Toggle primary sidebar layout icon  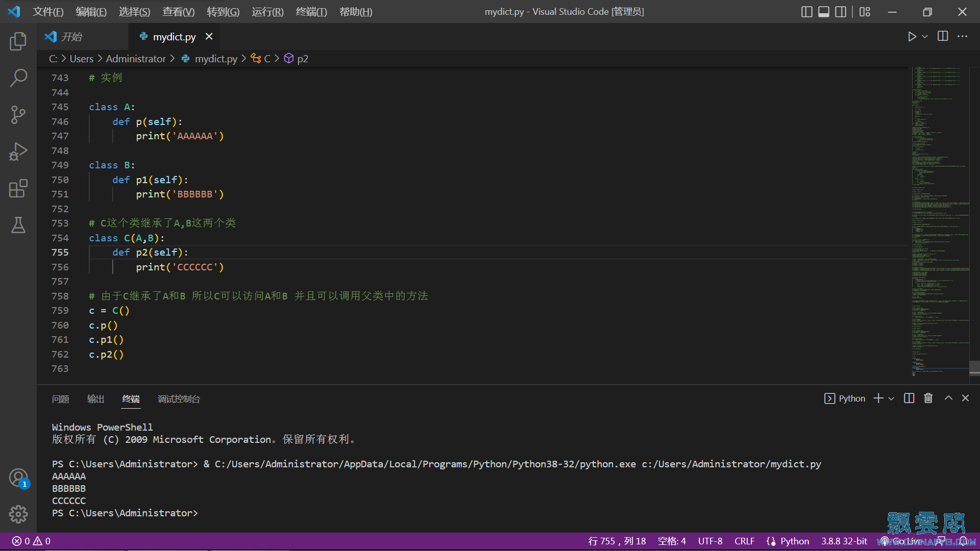pyautogui.click(x=807, y=12)
